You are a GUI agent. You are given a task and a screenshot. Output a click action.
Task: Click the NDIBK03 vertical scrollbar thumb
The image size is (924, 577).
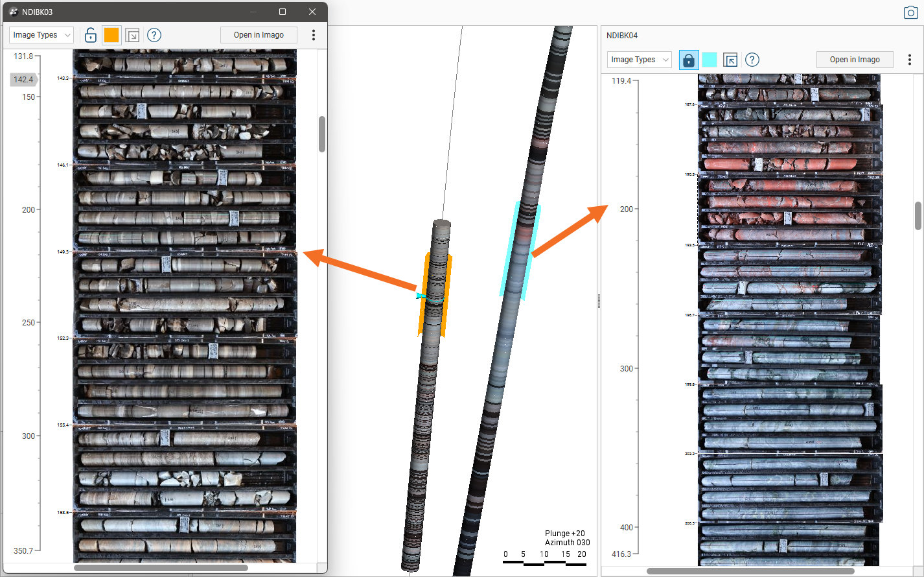(x=322, y=134)
